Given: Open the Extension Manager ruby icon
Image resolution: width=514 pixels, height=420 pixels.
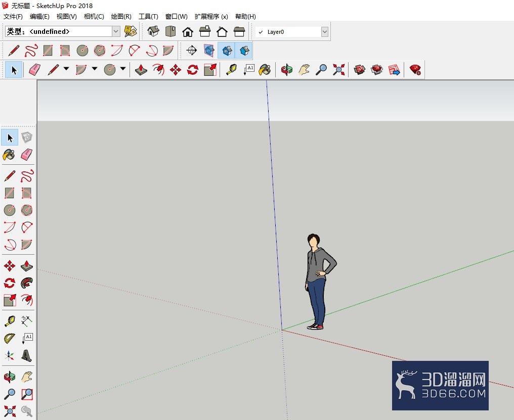Looking at the screenshot, I should point(415,70).
